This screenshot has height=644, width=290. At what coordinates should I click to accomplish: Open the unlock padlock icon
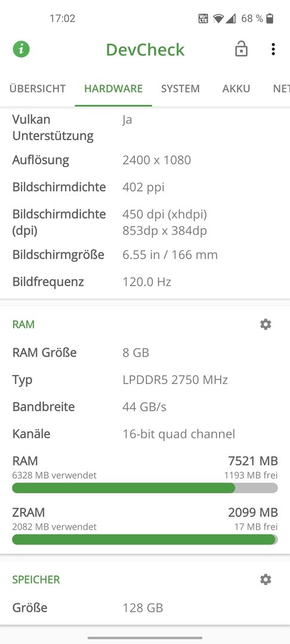pyautogui.click(x=241, y=49)
